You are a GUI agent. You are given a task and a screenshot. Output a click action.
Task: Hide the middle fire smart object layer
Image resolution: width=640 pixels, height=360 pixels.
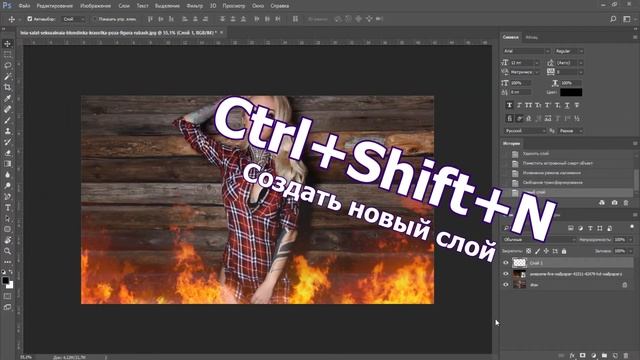point(506,274)
